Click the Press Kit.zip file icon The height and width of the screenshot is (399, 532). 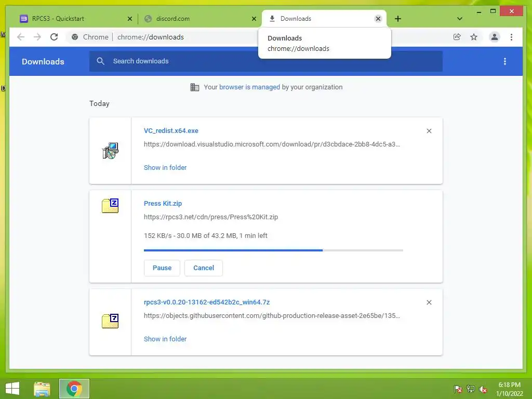110,206
